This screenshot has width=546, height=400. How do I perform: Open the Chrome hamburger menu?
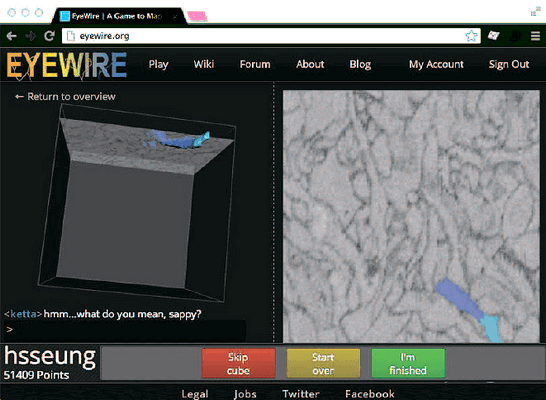click(x=536, y=36)
